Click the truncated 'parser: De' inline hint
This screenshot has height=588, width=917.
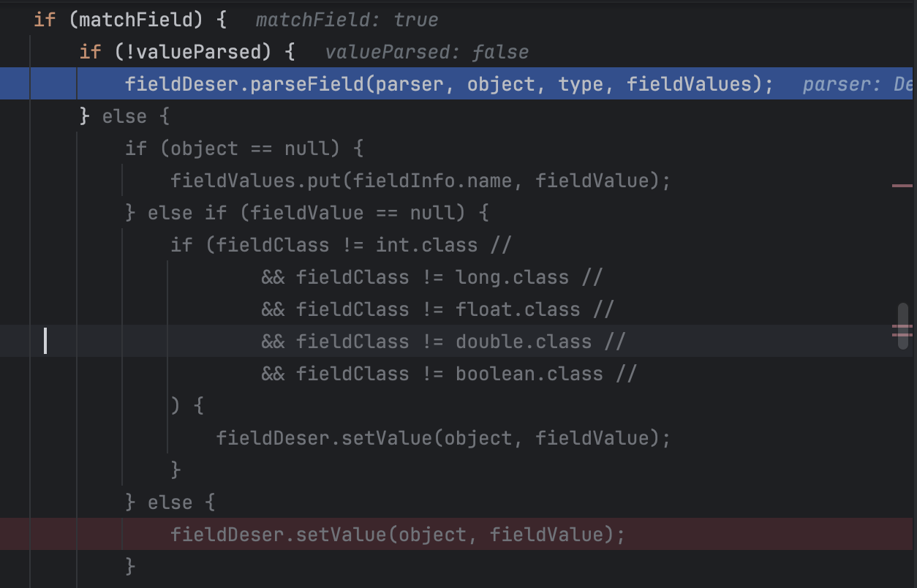[x=857, y=84]
